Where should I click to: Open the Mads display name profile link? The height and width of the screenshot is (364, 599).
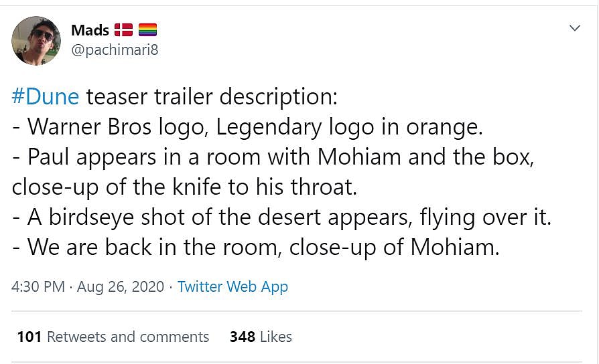pyautogui.click(x=90, y=30)
